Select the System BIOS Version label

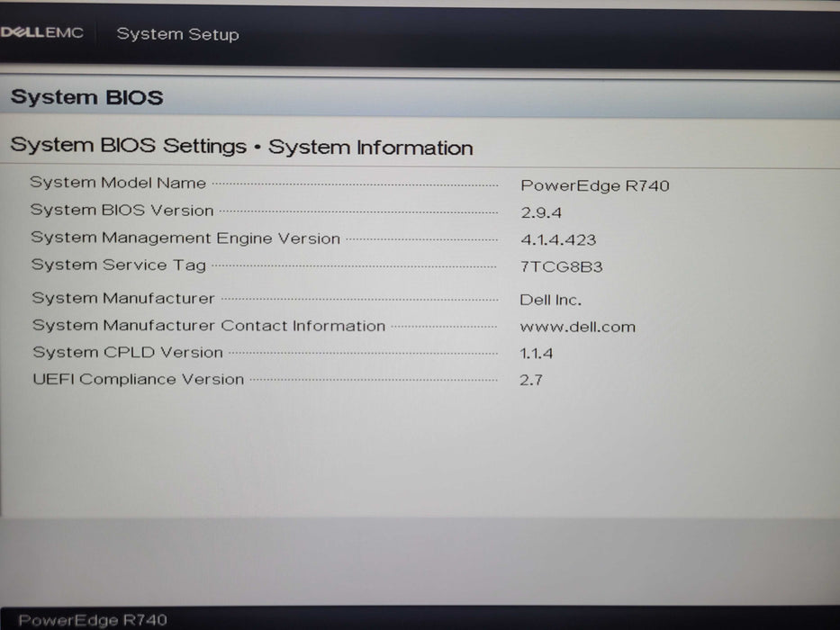122,210
